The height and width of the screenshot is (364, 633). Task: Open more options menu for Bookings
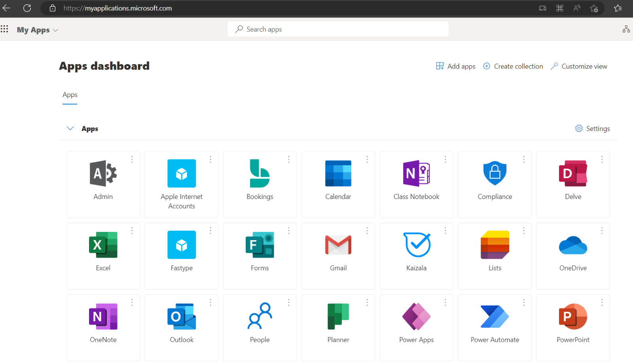(x=289, y=159)
